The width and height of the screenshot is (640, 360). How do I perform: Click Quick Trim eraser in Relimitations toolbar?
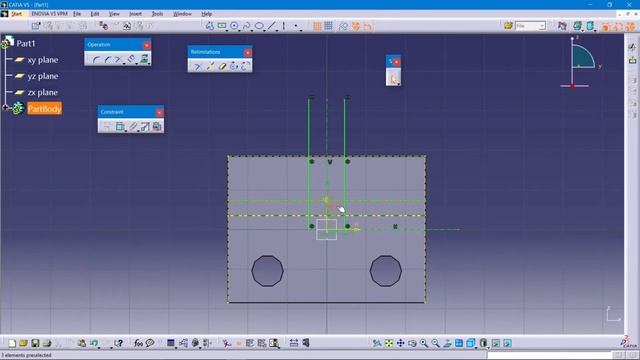222,66
